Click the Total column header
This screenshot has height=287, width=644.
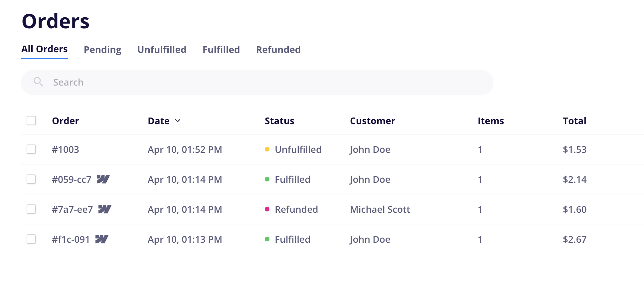(574, 121)
